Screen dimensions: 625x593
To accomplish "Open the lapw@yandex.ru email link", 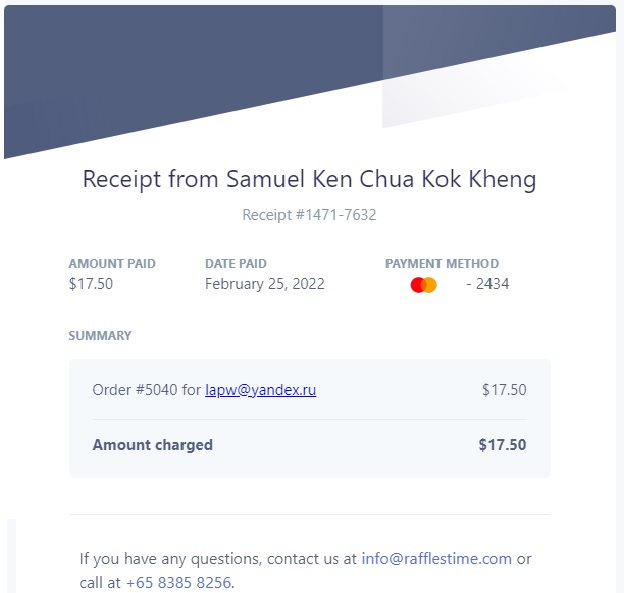I will [261, 390].
